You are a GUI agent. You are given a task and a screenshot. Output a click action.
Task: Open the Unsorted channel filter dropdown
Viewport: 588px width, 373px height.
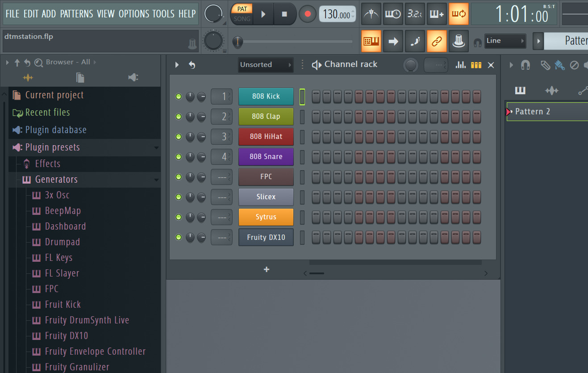tap(266, 65)
